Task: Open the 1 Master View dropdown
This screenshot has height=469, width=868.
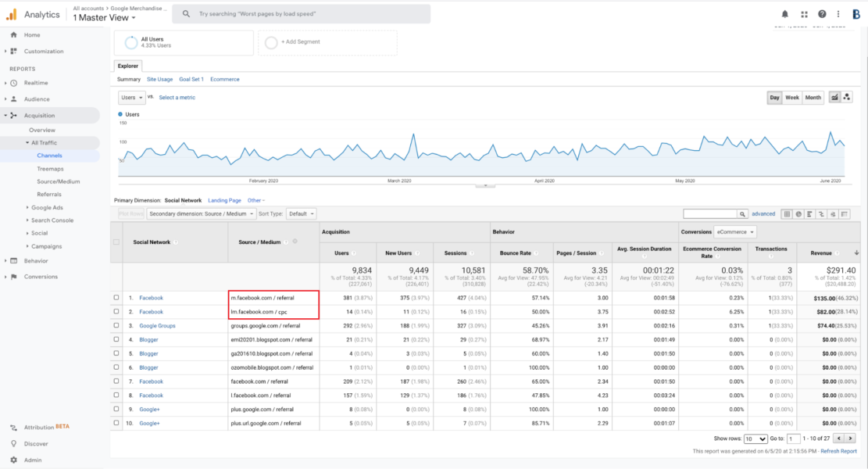Action: pyautogui.click(x=104, y=18)
